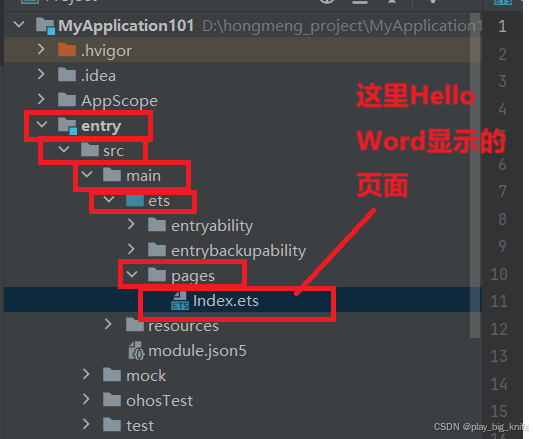533x439 pixels.
Task: Select the .idea tree row label
Action: click(x=98, y=75)
